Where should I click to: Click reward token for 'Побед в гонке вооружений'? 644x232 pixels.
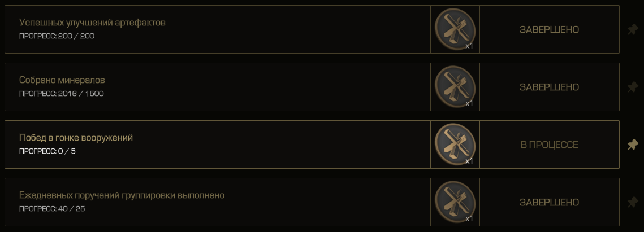coord(455,145)
